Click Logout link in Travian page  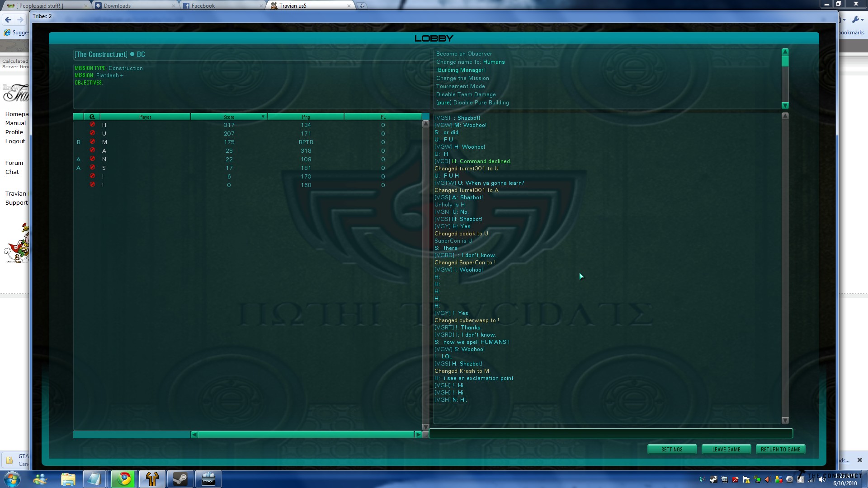(x=15, y=141)
